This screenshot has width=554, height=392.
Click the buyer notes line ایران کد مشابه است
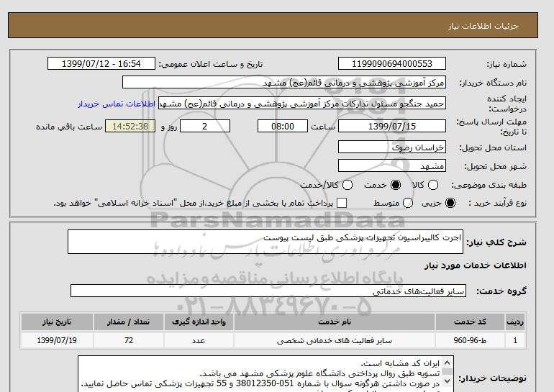(400, 363)
